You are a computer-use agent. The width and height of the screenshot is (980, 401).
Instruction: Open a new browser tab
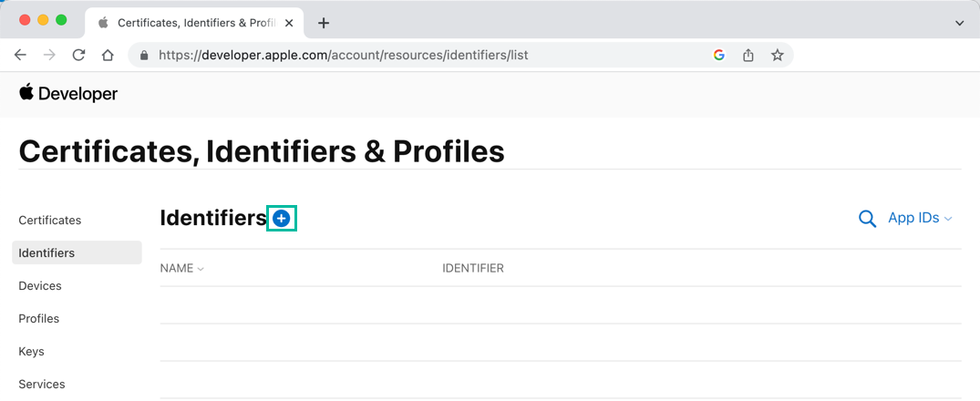(324, 23)
